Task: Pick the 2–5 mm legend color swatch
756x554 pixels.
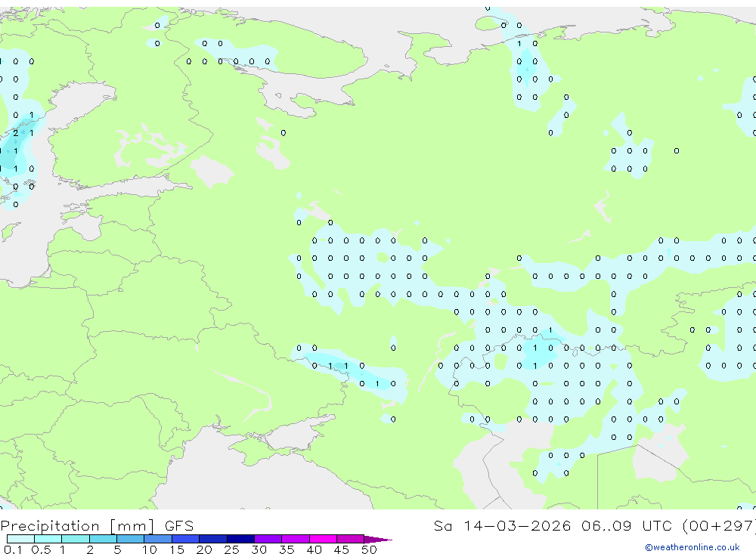Action: [103, 539]
